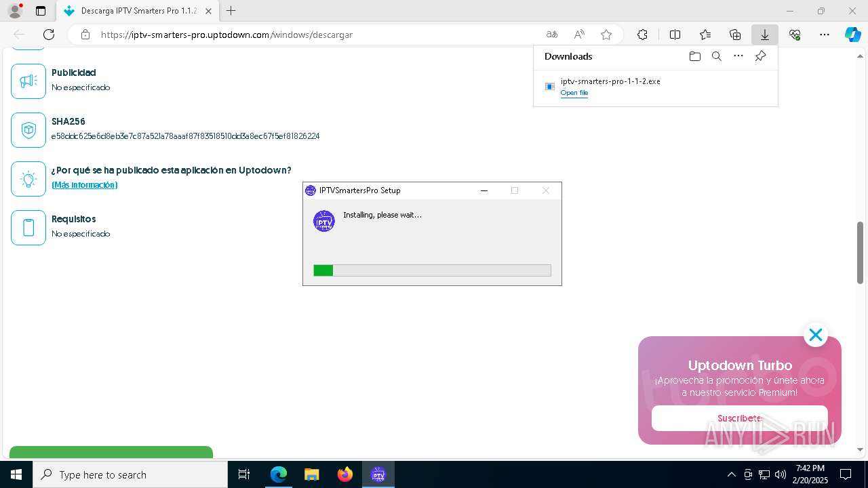The image size is (868, 488).
Task: Click the Uptodown Turbo heading
Action: pos(740,365)
